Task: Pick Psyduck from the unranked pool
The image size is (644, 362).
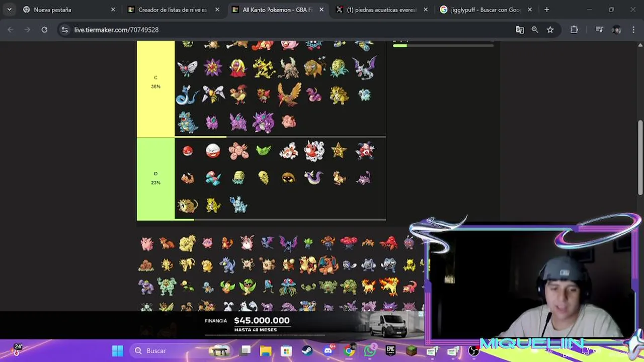Action: 207,265
